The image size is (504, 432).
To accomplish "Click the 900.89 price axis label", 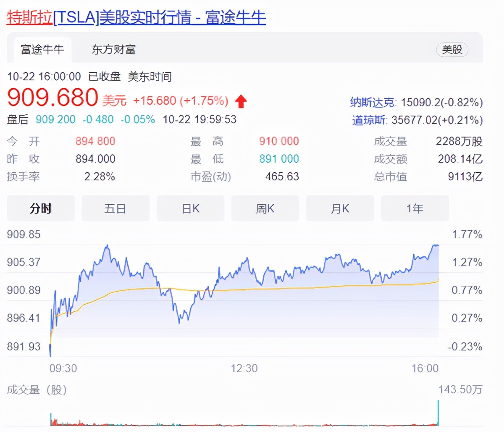I will 24,290.
